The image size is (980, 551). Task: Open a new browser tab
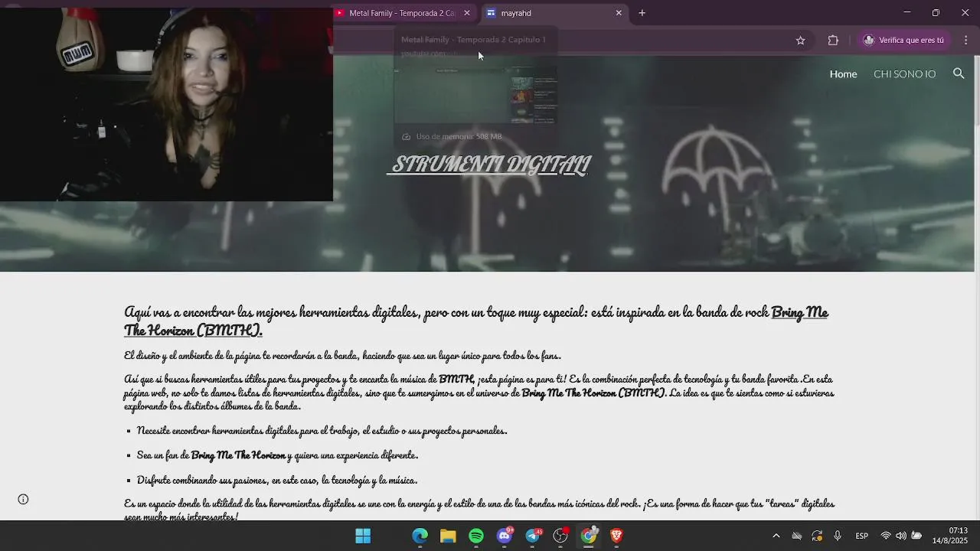(642, 13)
